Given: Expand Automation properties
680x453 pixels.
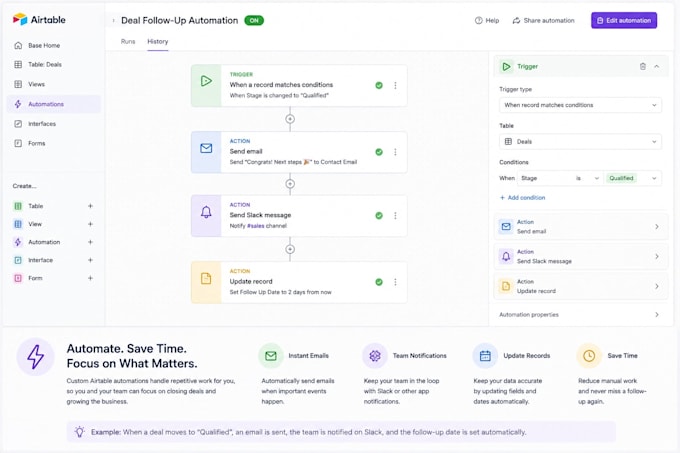Looking at the screenshot, I should click(x=580, y=315).
